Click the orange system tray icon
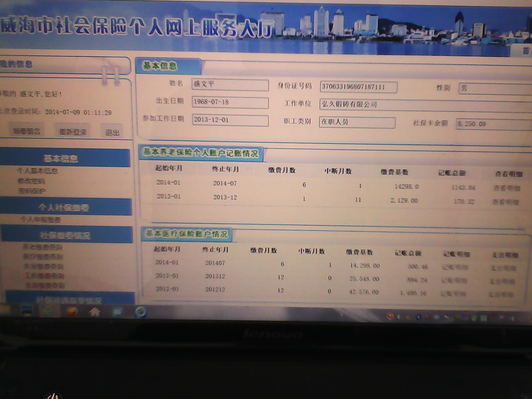The width and height of the screenshot is (532, 399). [390, 316]
